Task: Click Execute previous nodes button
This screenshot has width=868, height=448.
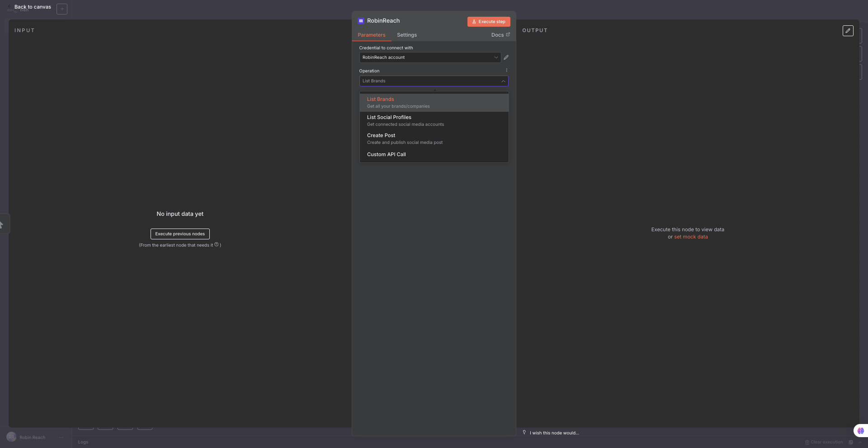Action: (180, 234)
